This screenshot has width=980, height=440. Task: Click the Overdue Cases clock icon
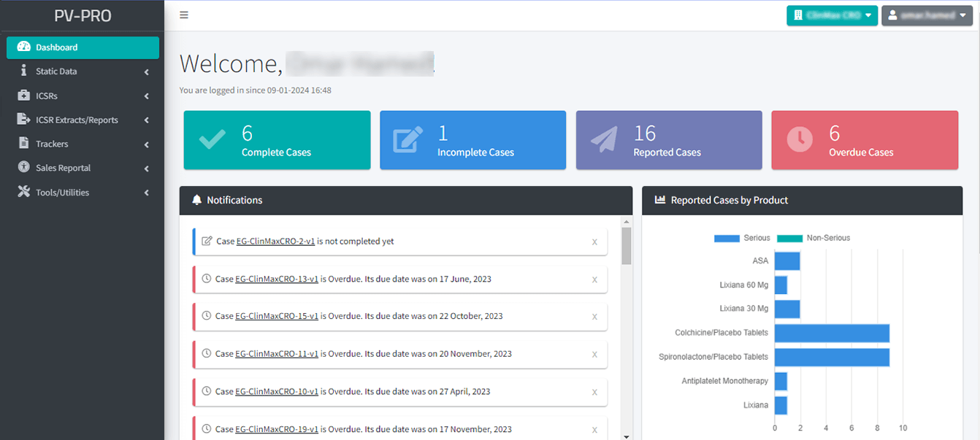(800, 140)
